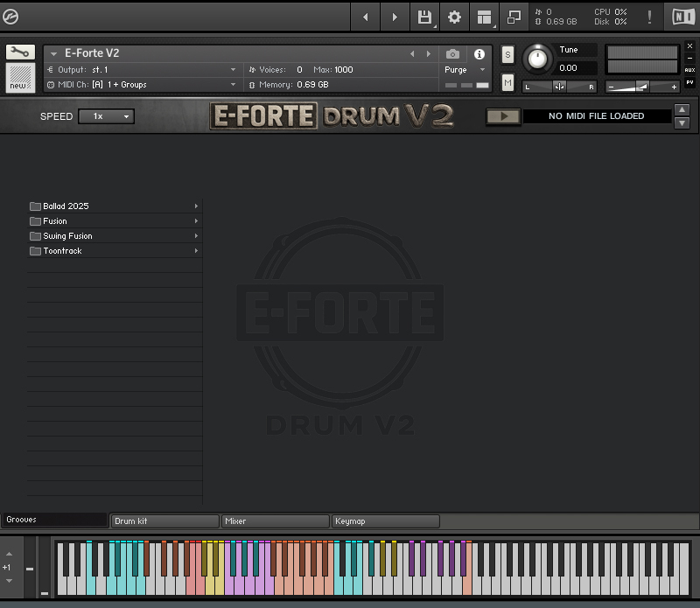Click the Native Instruments NI logo

click(x=683, y=17)
